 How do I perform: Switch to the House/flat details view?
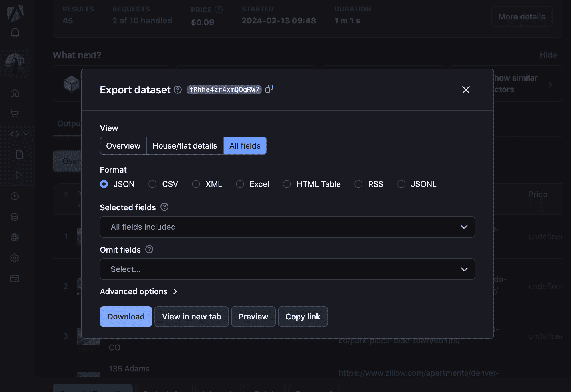point(185,146)
